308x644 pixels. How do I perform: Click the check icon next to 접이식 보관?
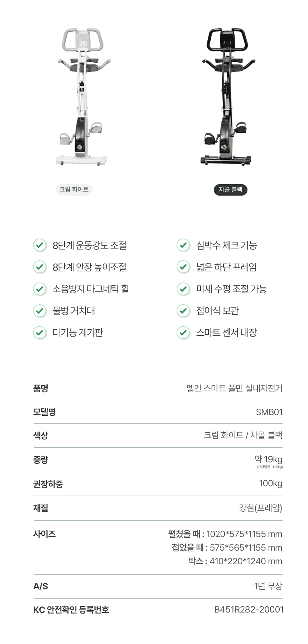click(x=183, y=311)
